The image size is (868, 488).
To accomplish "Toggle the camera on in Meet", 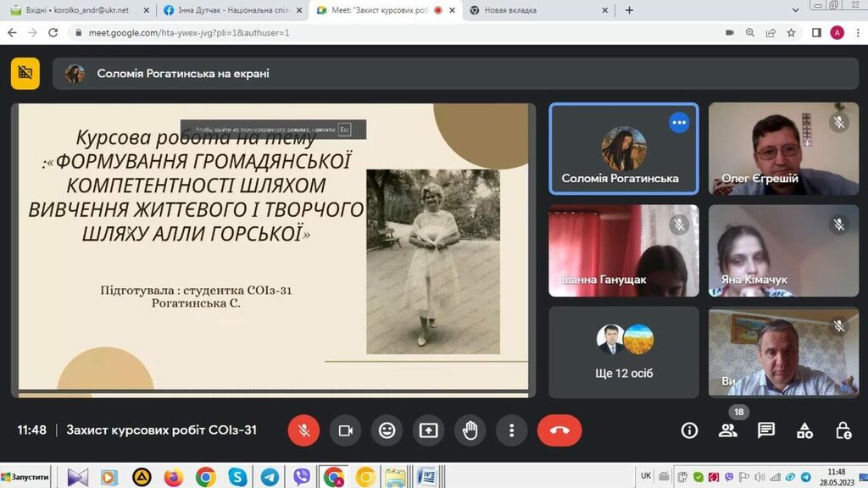I will [345, 430].
